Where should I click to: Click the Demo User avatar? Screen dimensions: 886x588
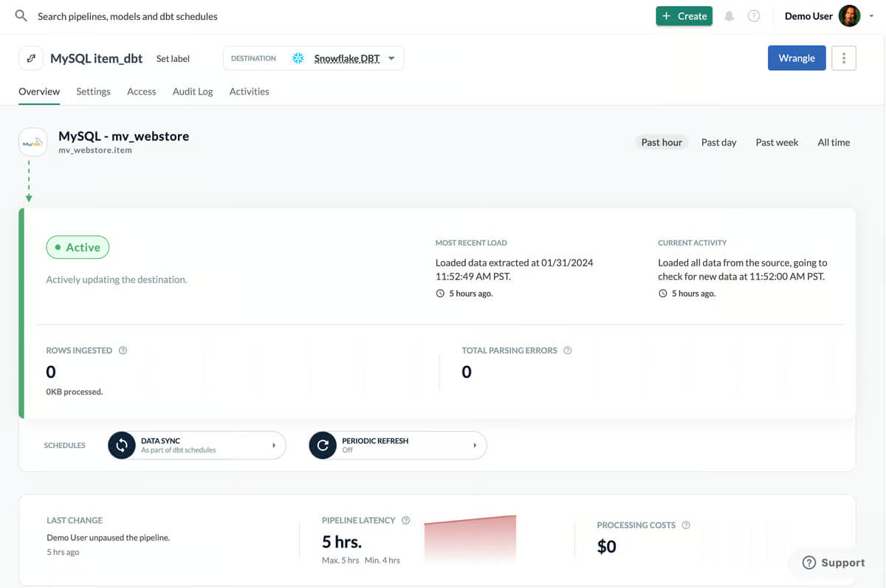tap(850, 15)
